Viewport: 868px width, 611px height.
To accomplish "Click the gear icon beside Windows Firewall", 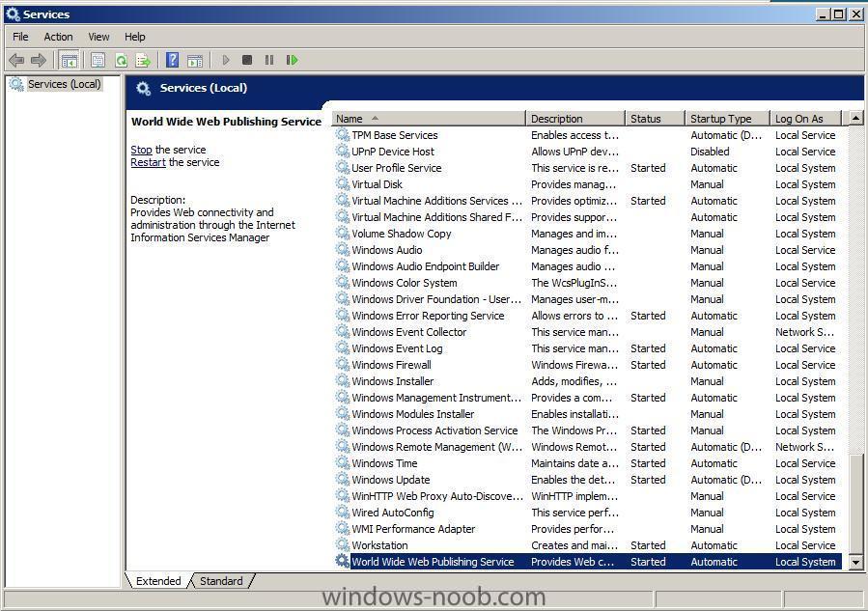I will [343, 364].
